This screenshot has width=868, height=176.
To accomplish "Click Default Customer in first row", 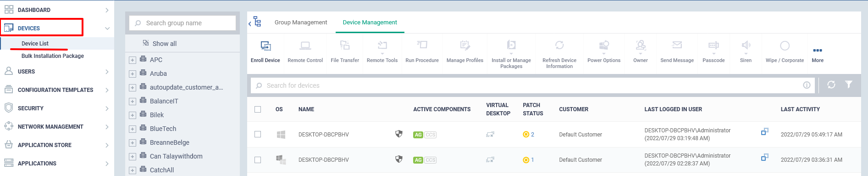I will pyautogui.click(x=581, y=135).
